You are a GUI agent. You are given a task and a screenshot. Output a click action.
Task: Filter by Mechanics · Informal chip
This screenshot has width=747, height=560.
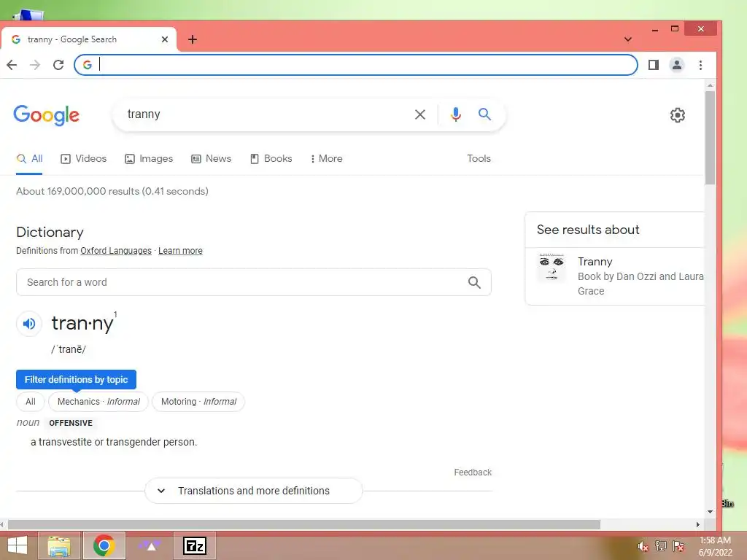(98, 402)
